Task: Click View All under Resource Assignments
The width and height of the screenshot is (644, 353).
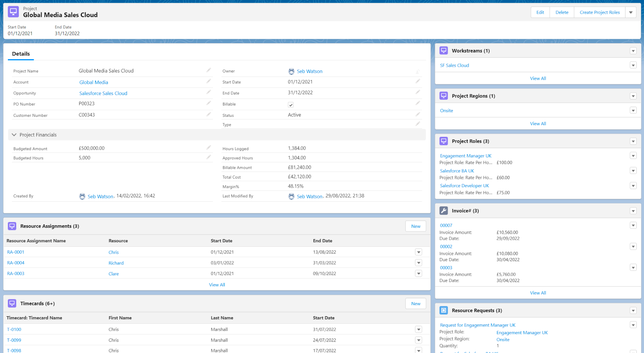Action: click(x=217, y=285)
